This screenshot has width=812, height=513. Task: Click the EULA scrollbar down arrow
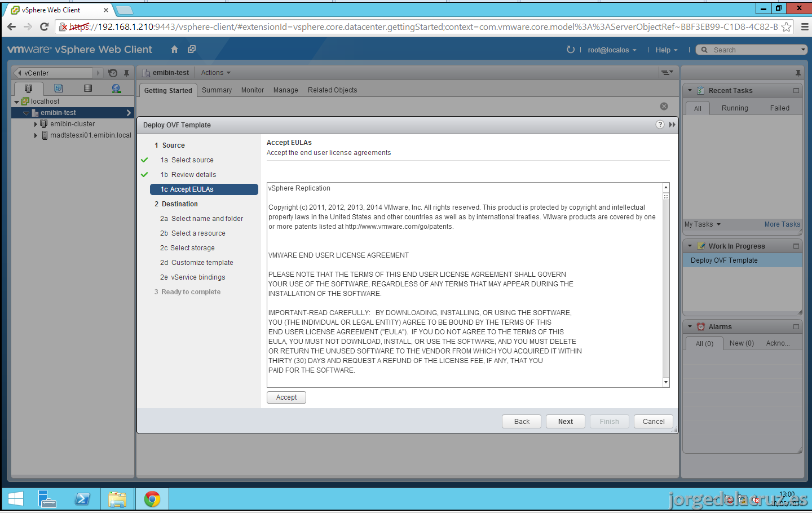click(666, 382)
